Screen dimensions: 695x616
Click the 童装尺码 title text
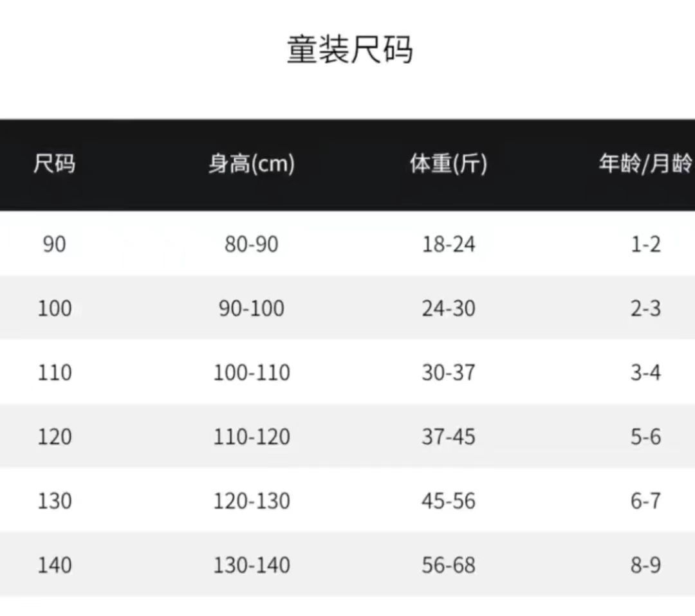[349, 50]
